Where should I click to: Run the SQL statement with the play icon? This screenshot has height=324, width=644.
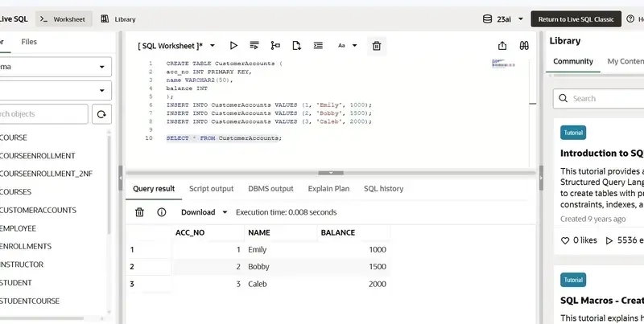[x=233, y=46]
